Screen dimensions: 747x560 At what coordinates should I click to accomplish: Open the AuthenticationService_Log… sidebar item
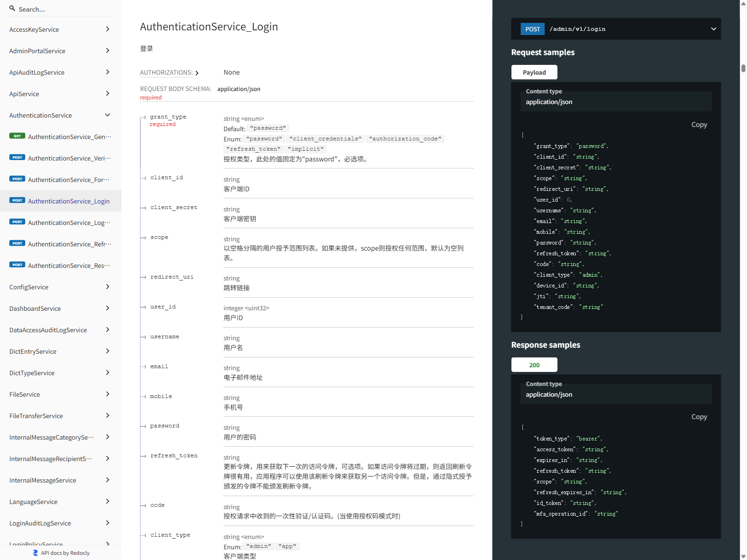(x=61, y=223)
